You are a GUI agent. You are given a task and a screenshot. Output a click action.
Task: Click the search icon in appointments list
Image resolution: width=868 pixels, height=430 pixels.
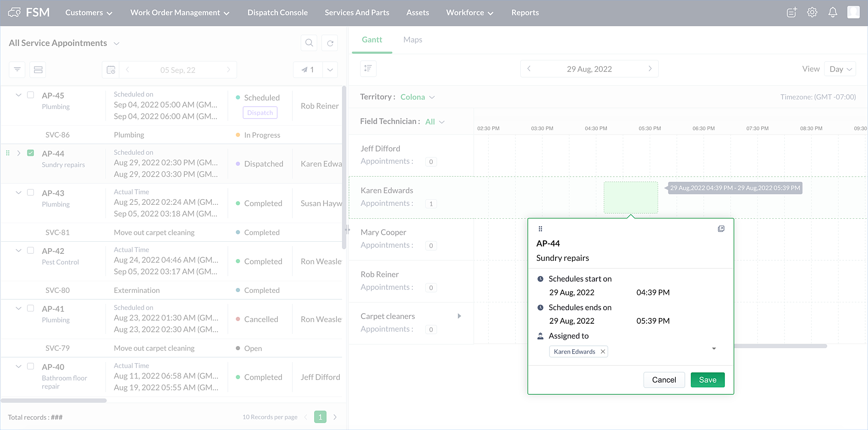coord(309,43)
